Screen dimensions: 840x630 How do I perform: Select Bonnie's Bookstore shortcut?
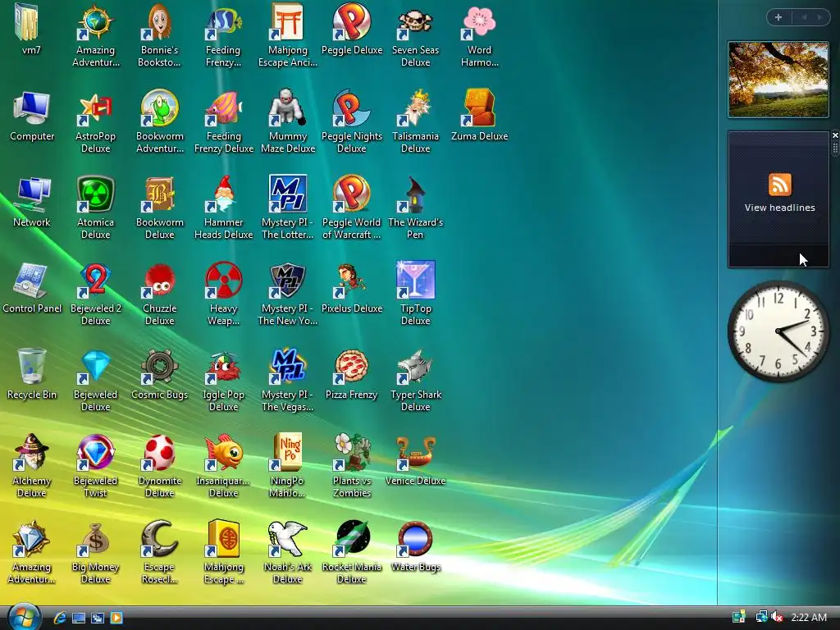pos(159,36)
